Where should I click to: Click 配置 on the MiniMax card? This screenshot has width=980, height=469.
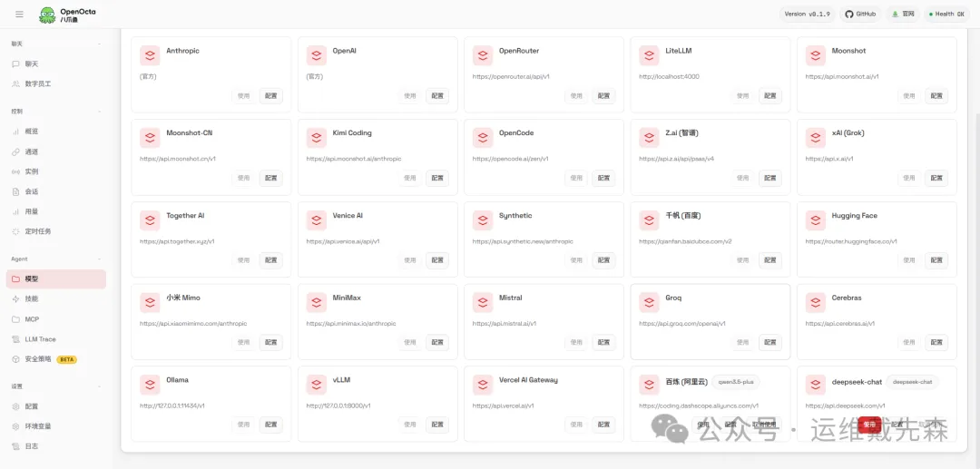click(x=436, y=342)
